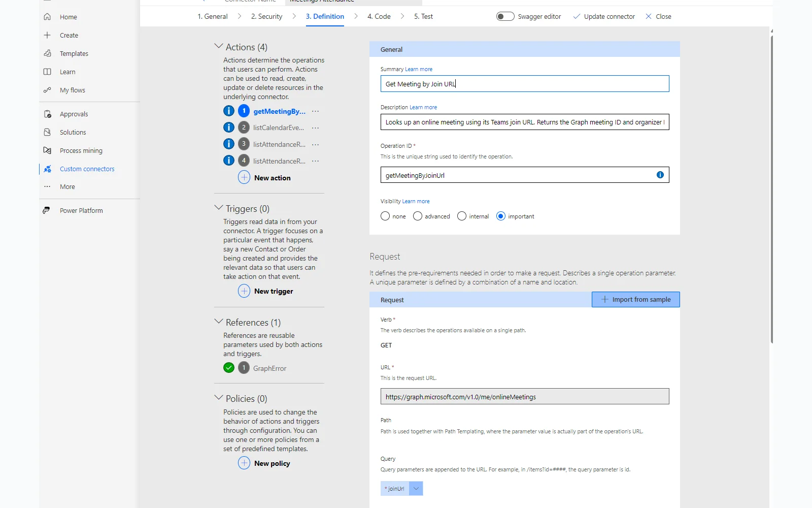Open the Home icon in sidebar
Screen dimensions: 812x508
[x=47, y=17]
